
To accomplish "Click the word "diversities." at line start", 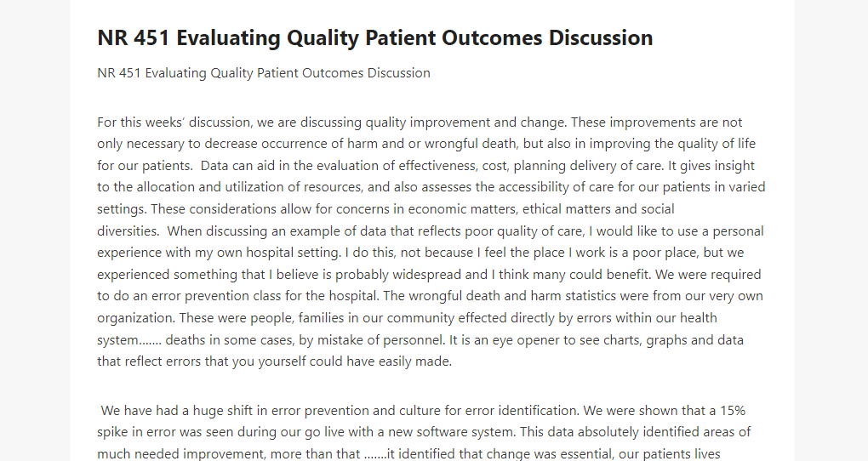I will click(128, 230).
